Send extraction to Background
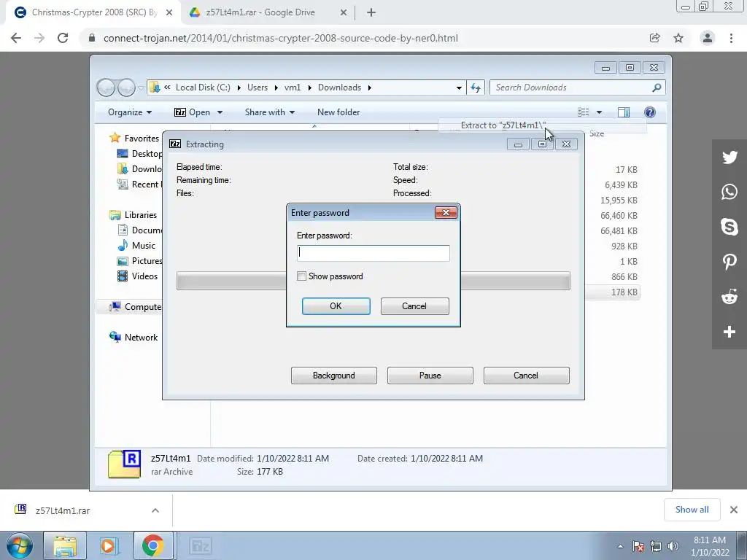This screenshot has width=747, height=560. (x=333, y=376)
